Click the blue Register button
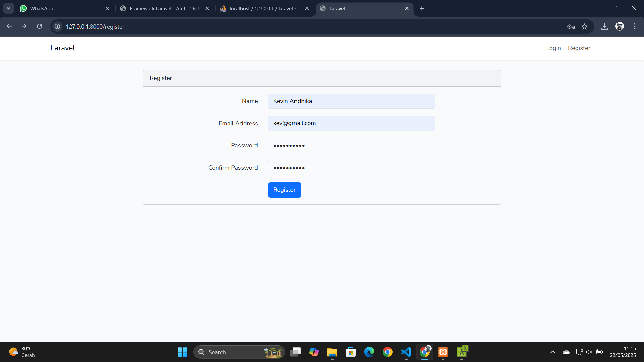 pos(284,190)
